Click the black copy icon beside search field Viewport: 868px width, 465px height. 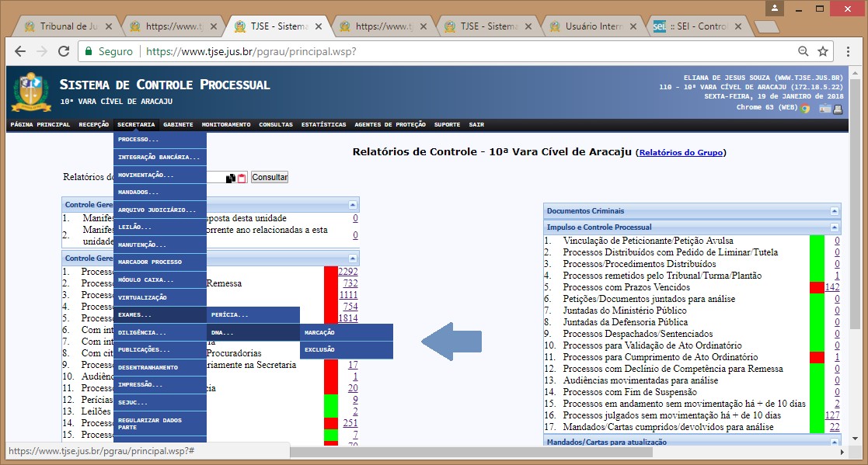point(231,178)
